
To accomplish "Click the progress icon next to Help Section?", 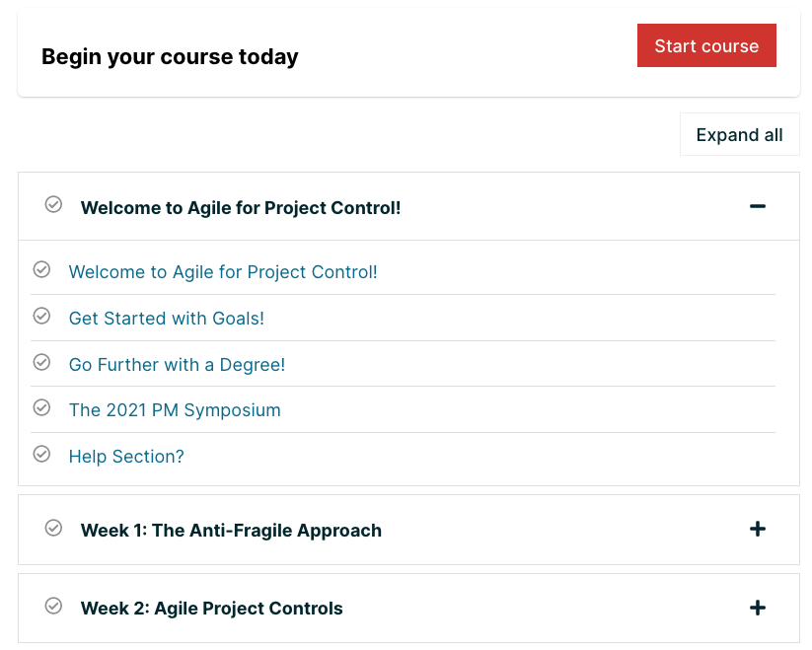I will [41, 455].
